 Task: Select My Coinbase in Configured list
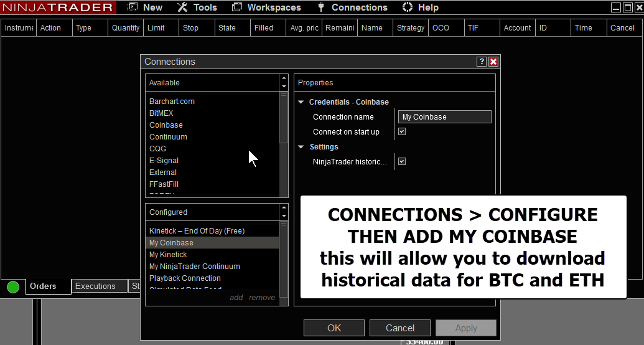[x=212, y=243]
